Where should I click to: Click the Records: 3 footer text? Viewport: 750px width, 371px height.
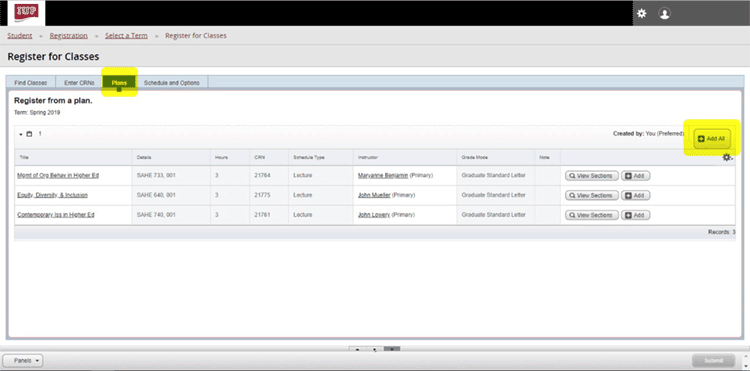click(x=722, y=232)
